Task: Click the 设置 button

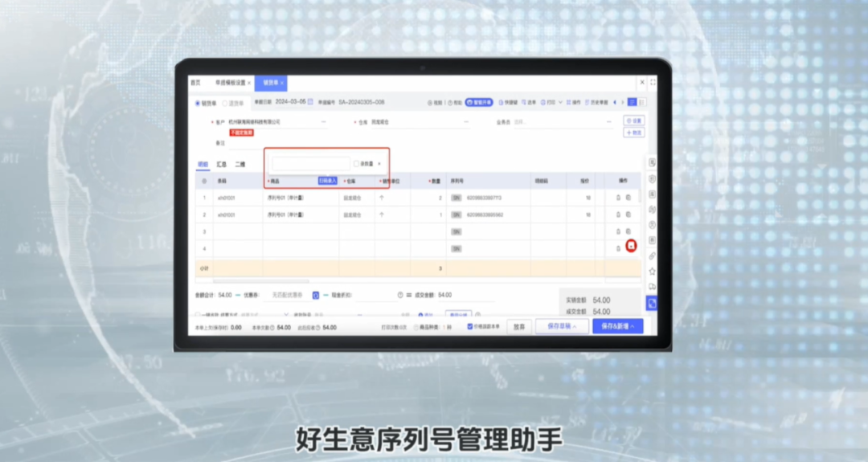Action: click(634, 121)
